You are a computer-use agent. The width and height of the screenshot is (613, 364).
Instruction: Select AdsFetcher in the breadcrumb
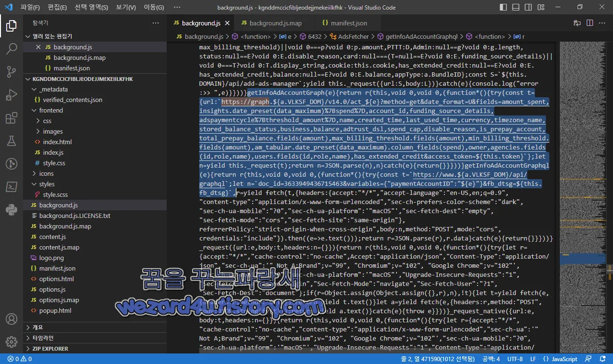click(353, 36)
